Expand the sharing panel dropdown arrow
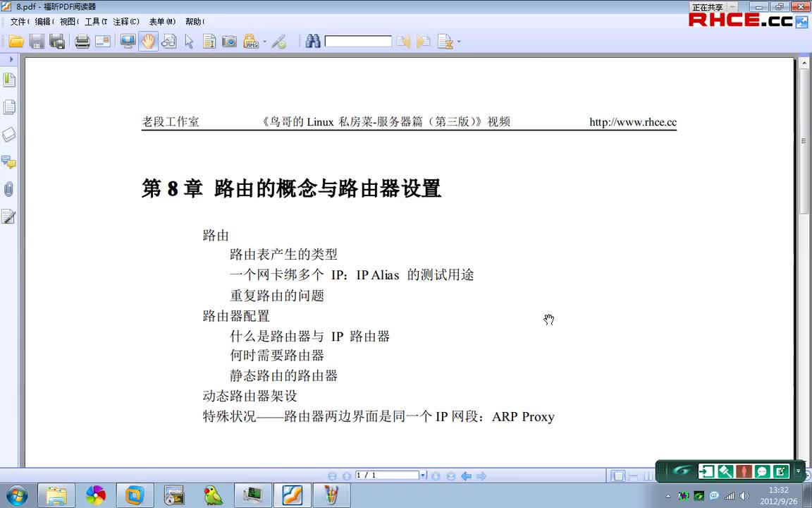 click(798, 471)
